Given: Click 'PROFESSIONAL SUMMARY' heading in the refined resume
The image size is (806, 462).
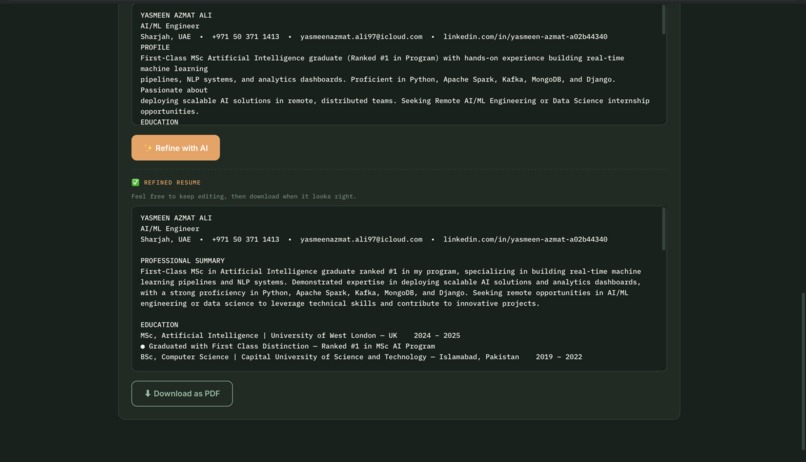Looking at the screenshot, I should pos(182,261).
